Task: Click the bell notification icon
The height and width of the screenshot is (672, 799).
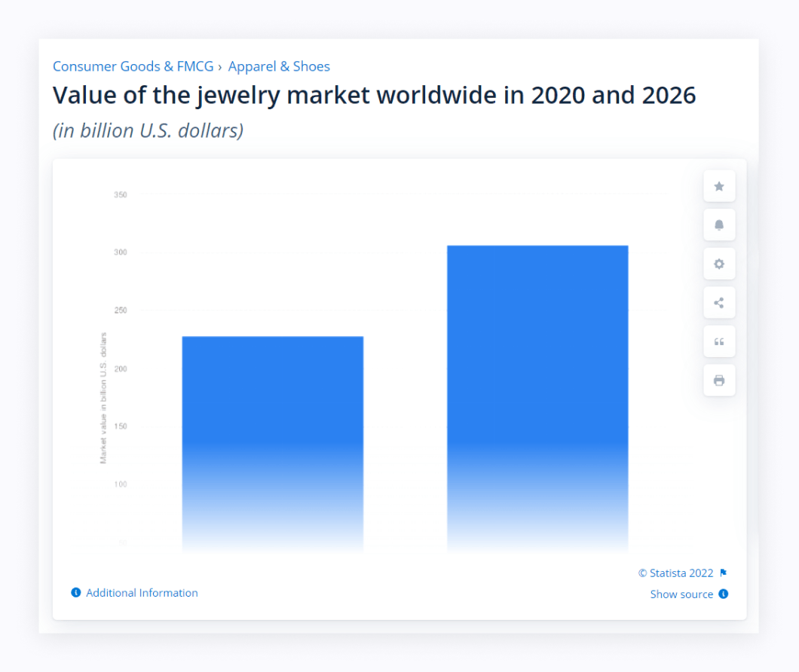Action: 719,225
